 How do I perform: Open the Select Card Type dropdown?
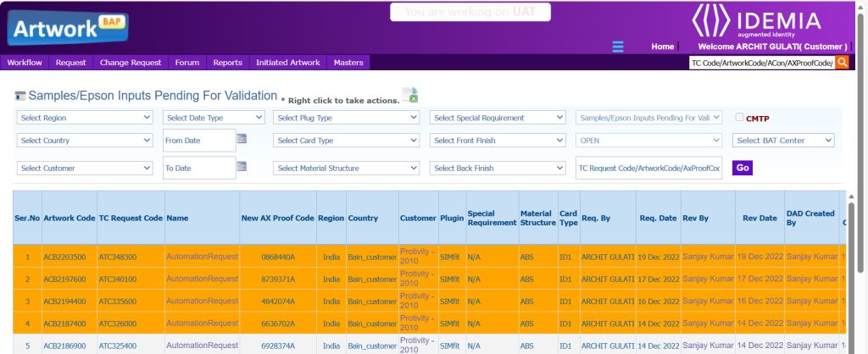point(346,141)
